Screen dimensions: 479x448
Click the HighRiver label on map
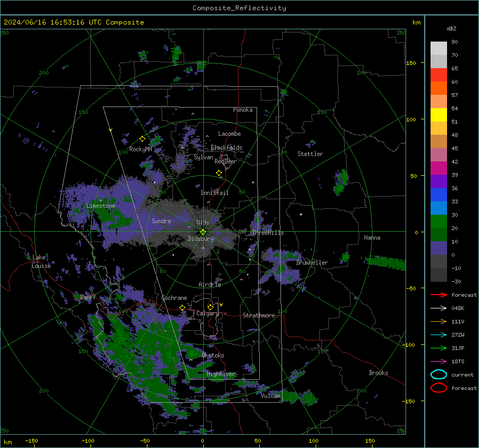(221, 374)
